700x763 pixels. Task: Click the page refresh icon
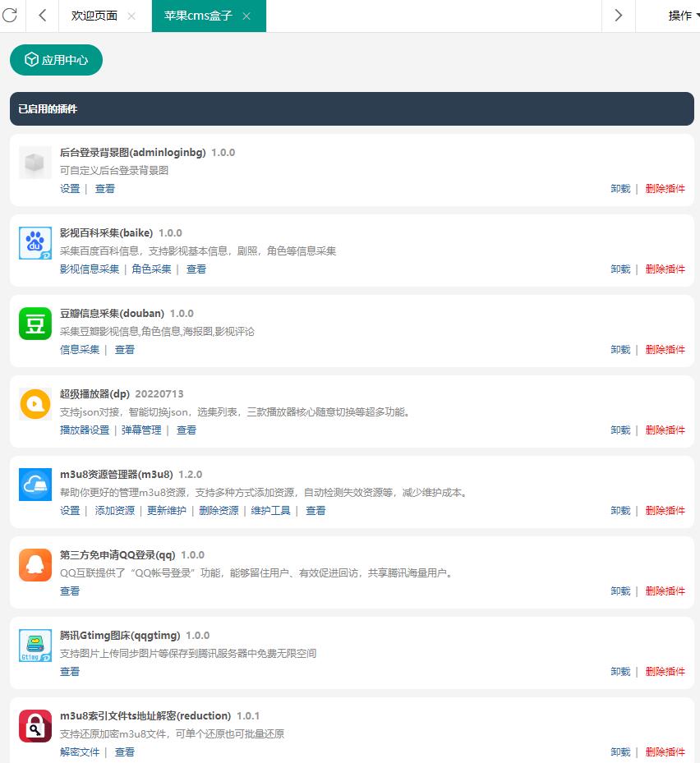pyautogui.click(x=9, y=15)
